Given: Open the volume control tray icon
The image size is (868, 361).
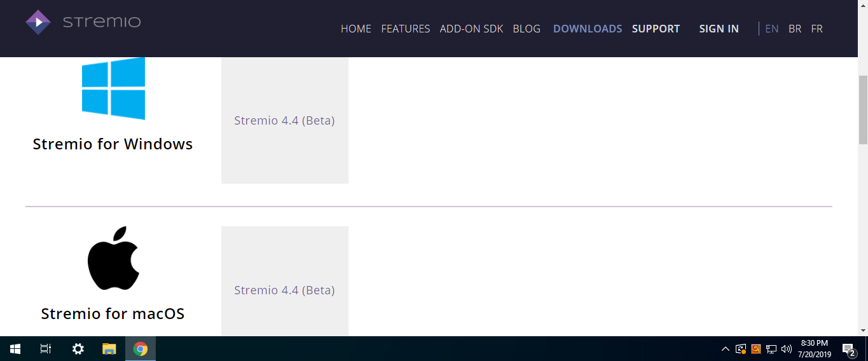Looking at the screenshot, I should [787, 349].
